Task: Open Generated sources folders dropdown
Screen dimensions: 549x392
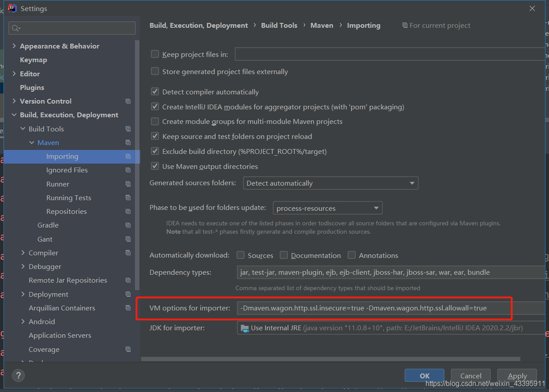Action: (x=331, y=183)
